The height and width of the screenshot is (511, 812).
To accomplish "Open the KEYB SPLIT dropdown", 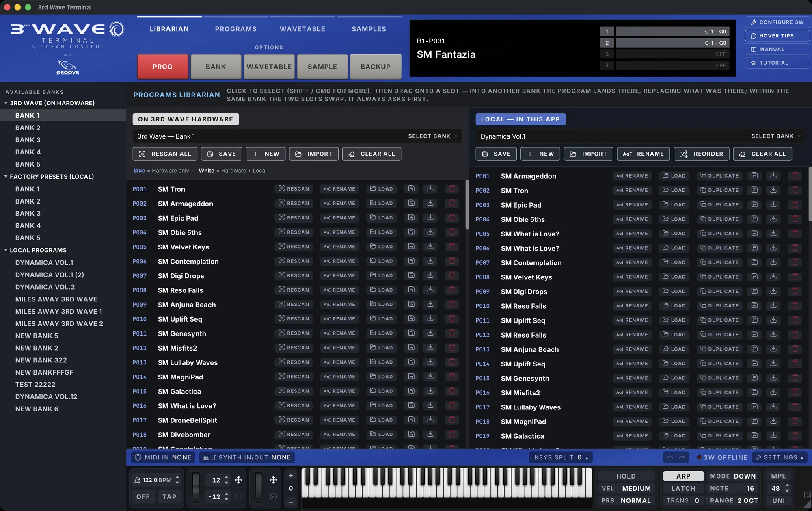I will pos(561,457).
